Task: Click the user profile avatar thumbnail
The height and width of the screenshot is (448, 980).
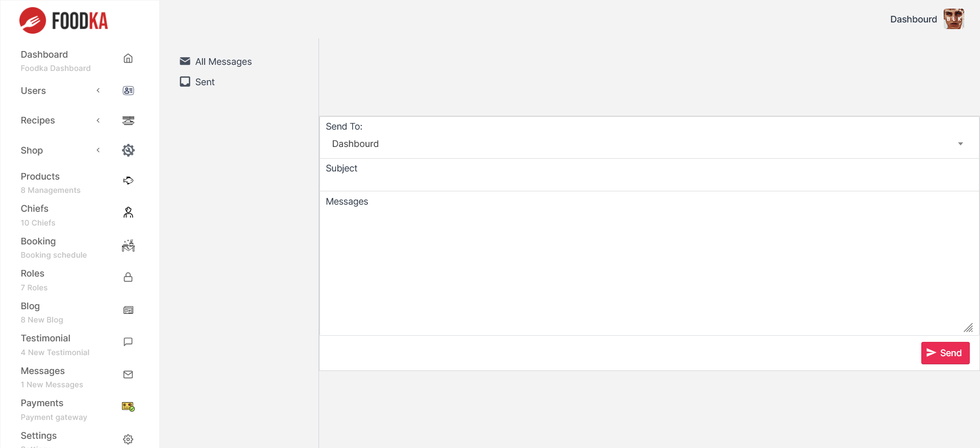Action: [x=953, y=19]
